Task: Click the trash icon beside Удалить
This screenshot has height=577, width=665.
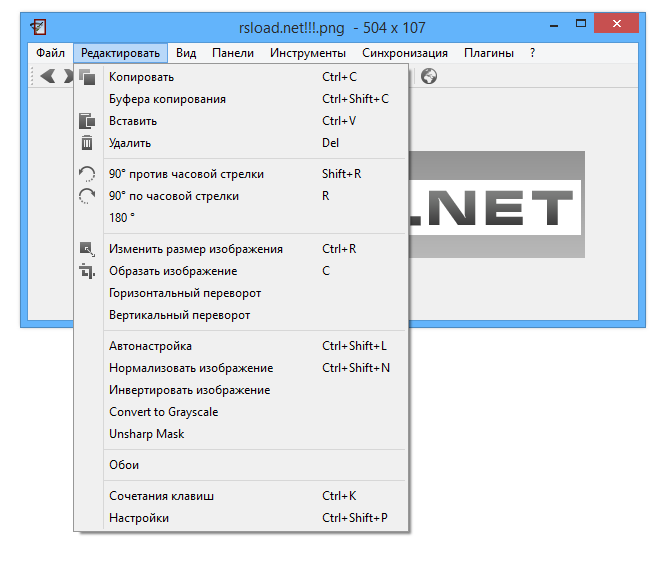Action: tap(87, 143)
